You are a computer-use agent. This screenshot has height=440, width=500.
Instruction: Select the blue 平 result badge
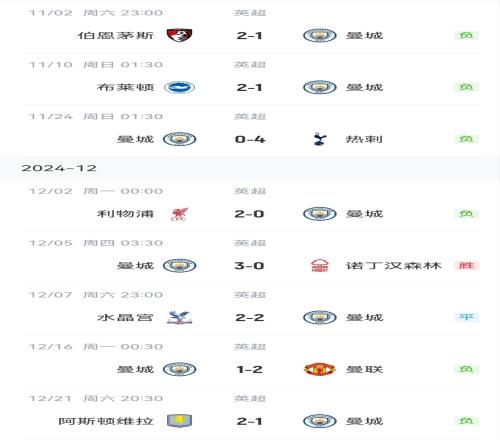coord(466,317)
